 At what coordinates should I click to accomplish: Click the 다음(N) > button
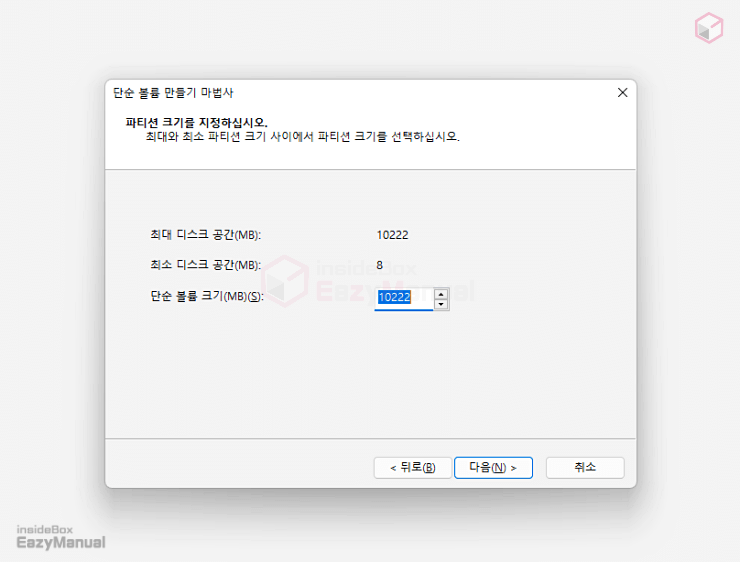pos(493,467)
